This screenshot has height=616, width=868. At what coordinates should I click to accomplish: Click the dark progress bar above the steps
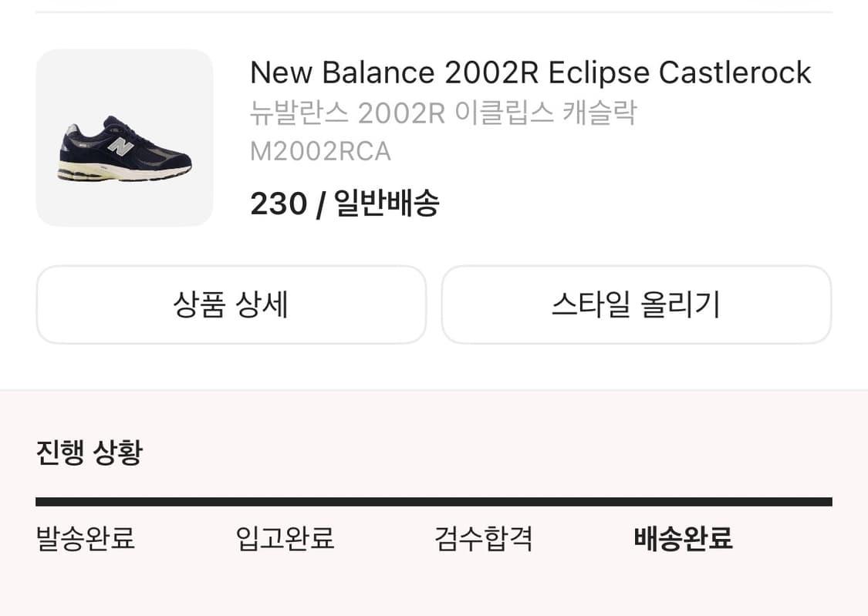pos(432,501)
